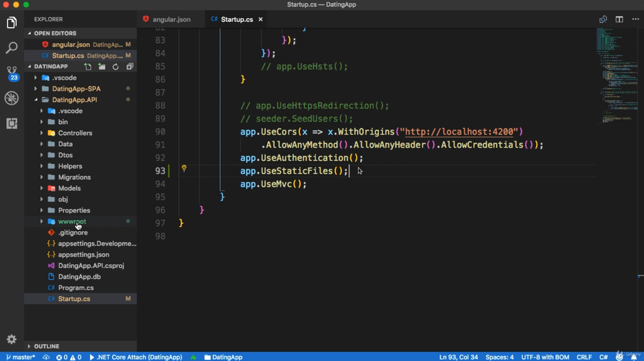Image resolution: width=644 pixels, height=361 pixels.
Task: Open the Manage gear icon
Action: tap(12, 339)
